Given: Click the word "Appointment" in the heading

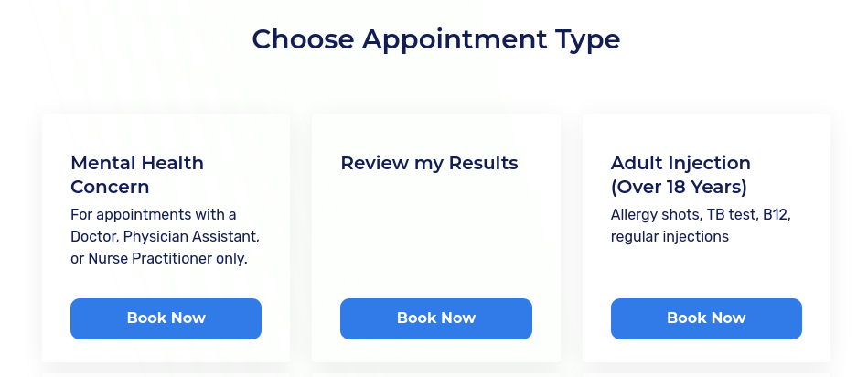Looking at the screenshot, I should (x=454, y=39).
